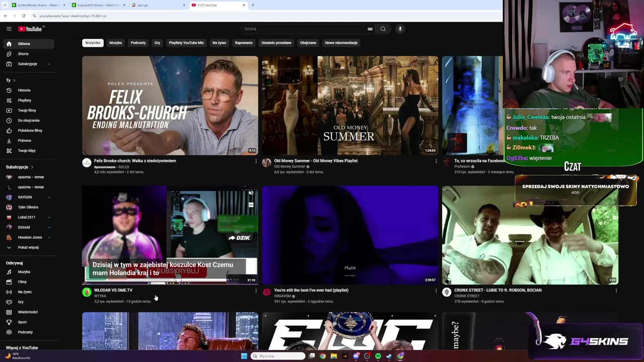Open CRONX STREET - LUBIE TO title link

coord(498,290)
